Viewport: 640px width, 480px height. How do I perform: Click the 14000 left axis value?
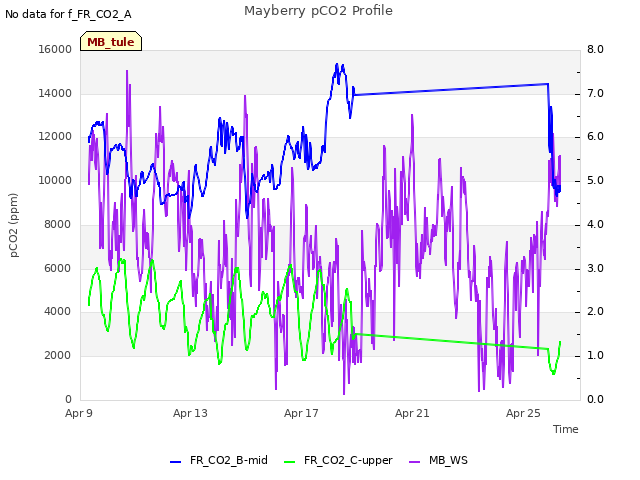(55, 93)
